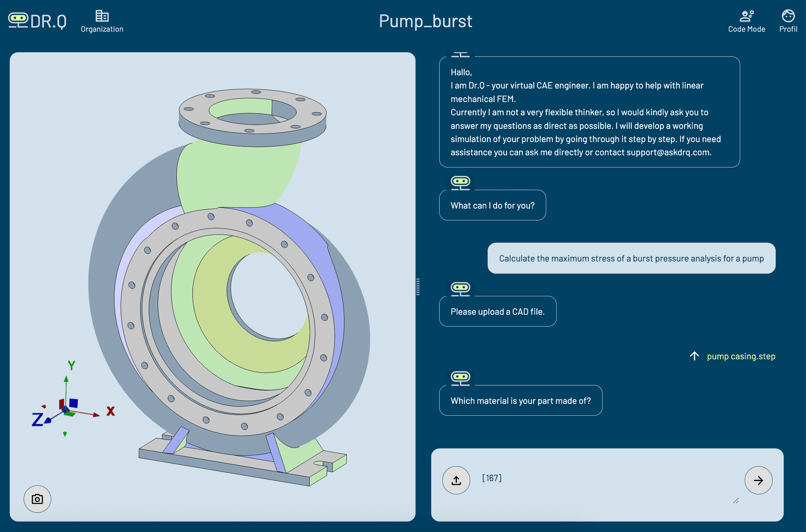Open the Profil page
Viewport: 806px width, 532px height.
coord(788,21)
